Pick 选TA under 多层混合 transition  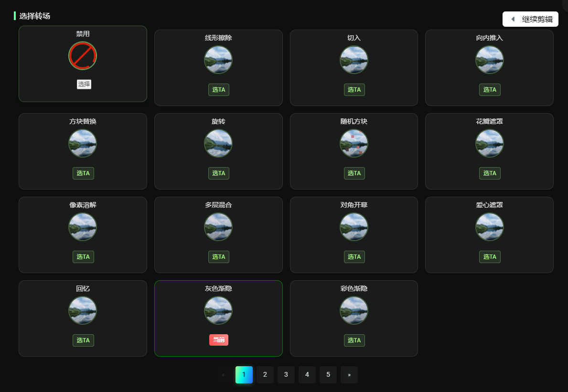click(219, 257)
